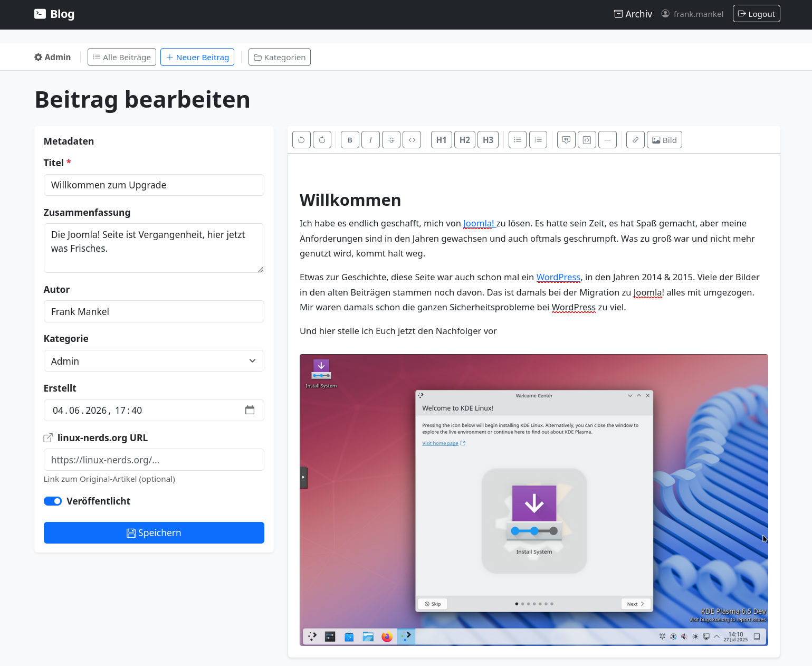Undo the last editor change

pyautogui.click(x=301, y=140)
